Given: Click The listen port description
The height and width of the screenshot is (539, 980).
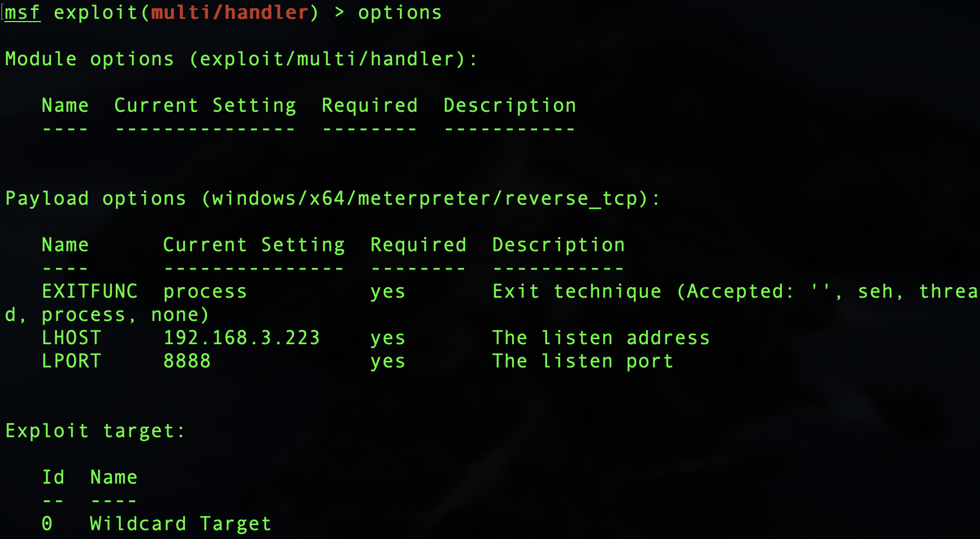Looking at the screenshot, I should tap(582, 361).
